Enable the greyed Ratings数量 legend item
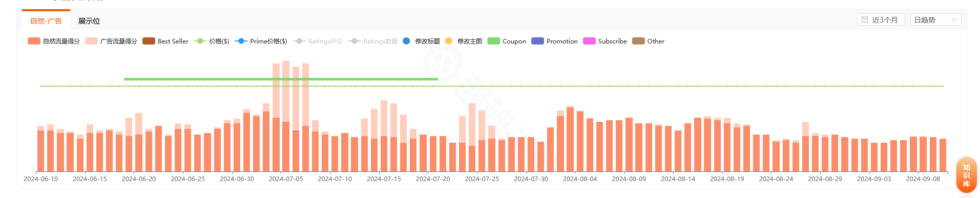Screen dimensions: 980x198 (373, 41)
